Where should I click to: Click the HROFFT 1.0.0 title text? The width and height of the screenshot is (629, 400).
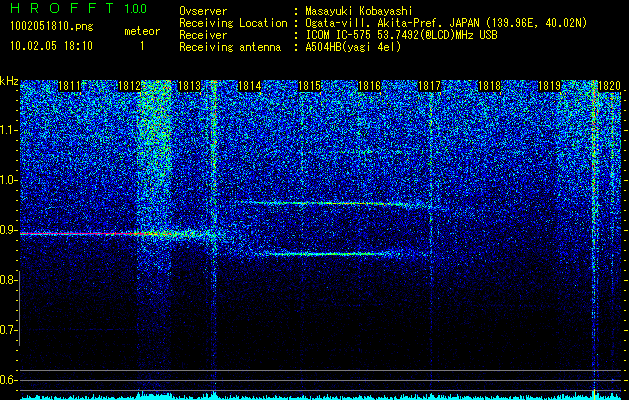pos(79,8)
